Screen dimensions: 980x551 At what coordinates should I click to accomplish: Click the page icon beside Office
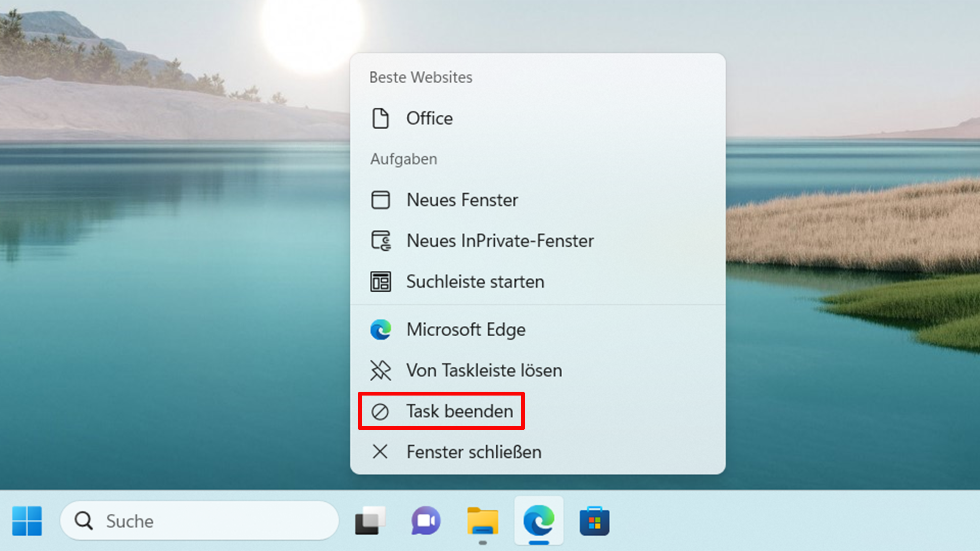click(381, 118)
